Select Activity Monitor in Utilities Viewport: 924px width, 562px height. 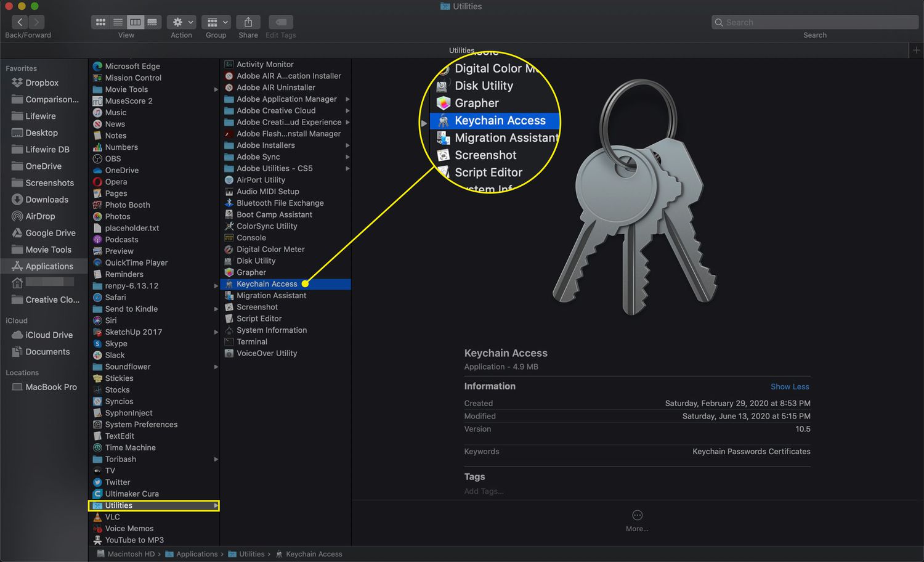point(265,64)
